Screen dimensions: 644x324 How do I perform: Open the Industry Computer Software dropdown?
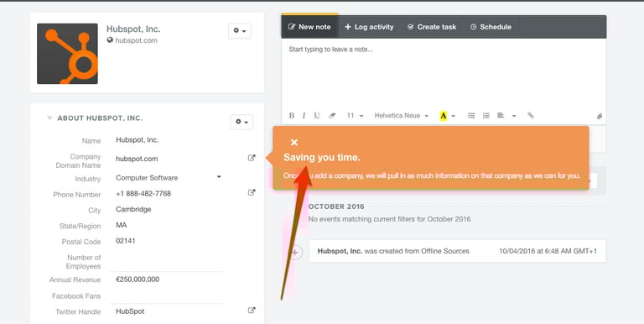click(x=169, y=178)
